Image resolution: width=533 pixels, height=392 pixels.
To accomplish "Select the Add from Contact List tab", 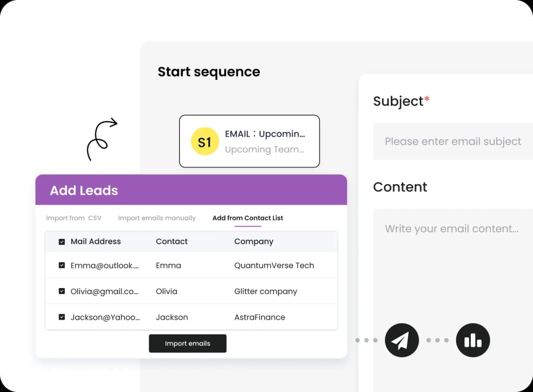I will (247, 218).
